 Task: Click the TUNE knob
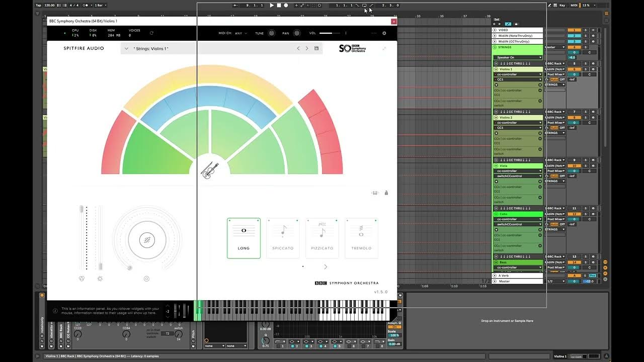(x=272, y=33)
